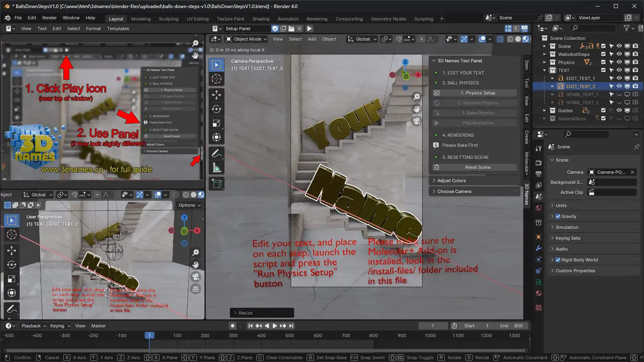Open the Playback dropdown in timeline
This screenshot has width=644, height=362.
coord(33,326)
